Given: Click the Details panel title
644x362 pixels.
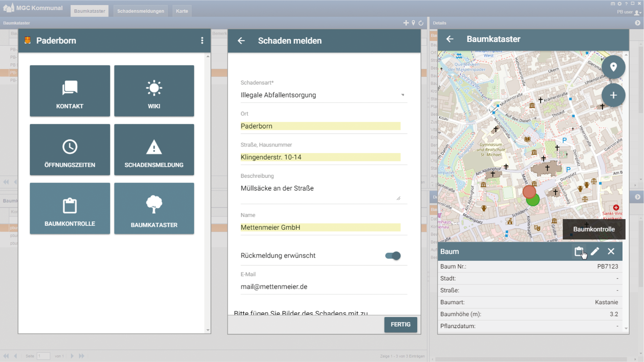Looking at the screenshot, I should [x=439, y=23].
